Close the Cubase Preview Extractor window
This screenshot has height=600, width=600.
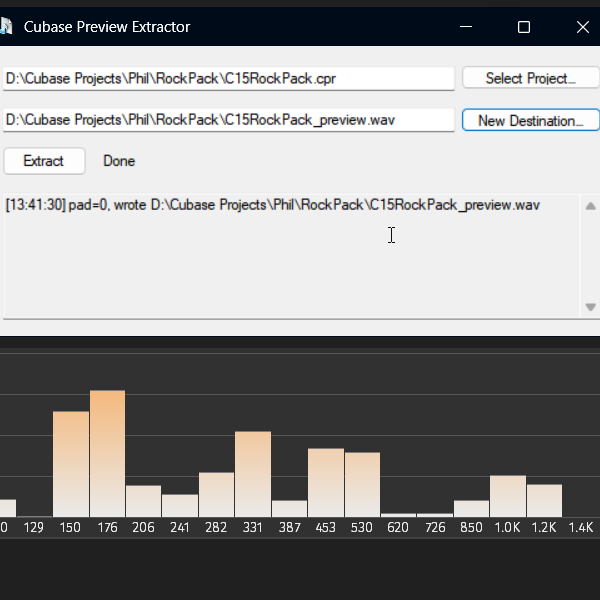pyautogui.click(x=582, y=27)
